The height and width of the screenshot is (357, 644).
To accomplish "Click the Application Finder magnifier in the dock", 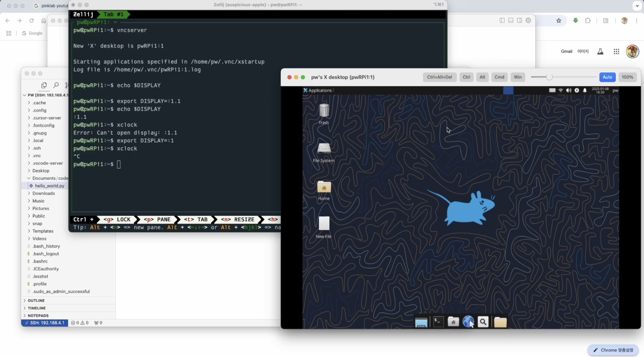I will coord(483,322).
